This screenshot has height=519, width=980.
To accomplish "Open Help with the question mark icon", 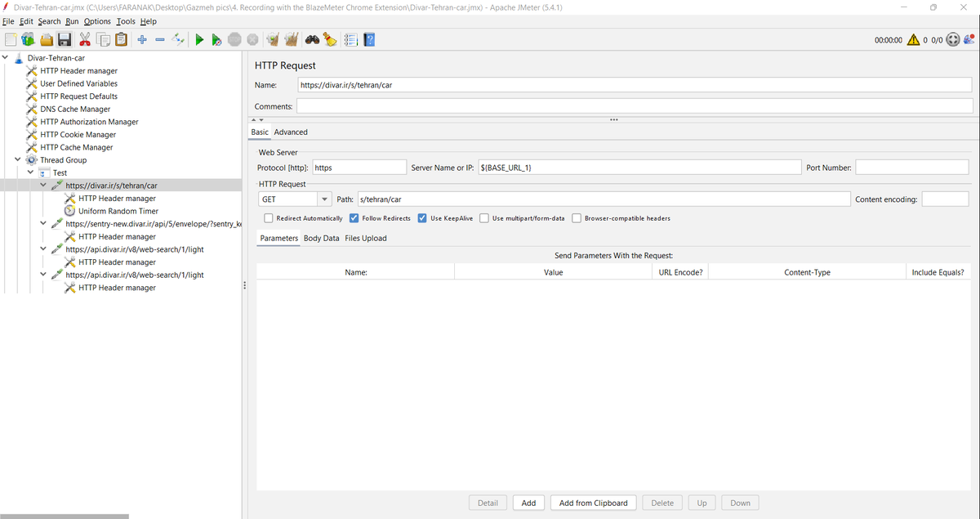I will 369,39.
